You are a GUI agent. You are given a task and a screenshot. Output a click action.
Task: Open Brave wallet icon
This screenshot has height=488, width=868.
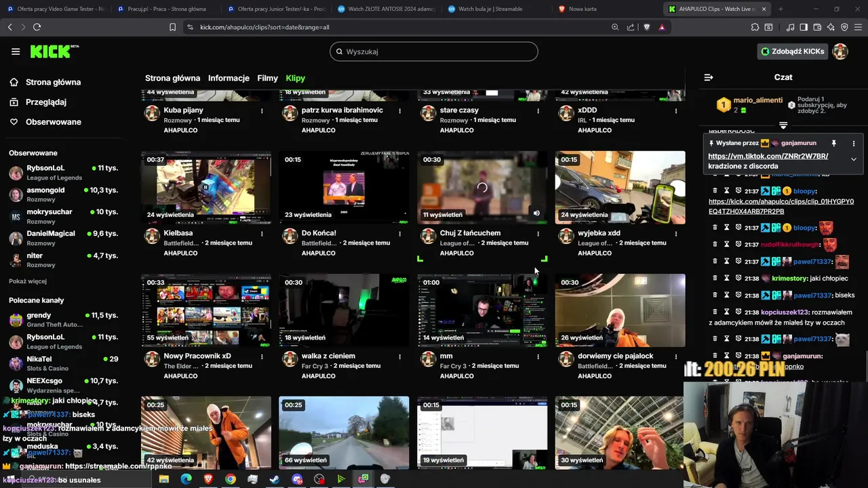817,27
